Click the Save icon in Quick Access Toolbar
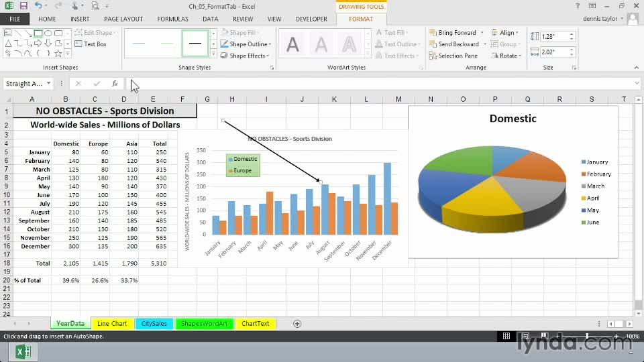The height and width of the screenshot is (362, 644). (x=23, y=6)
